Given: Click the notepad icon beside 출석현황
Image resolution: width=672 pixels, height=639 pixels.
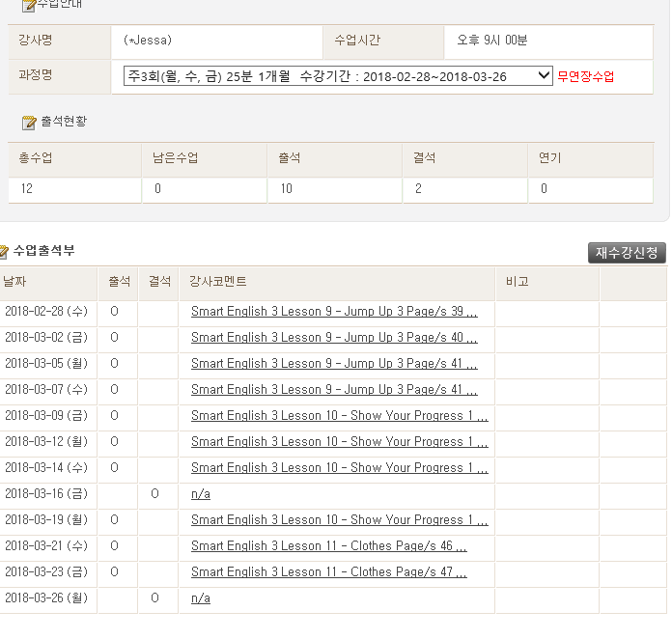Looking at the screenshot, I should [x=29, y=123].
